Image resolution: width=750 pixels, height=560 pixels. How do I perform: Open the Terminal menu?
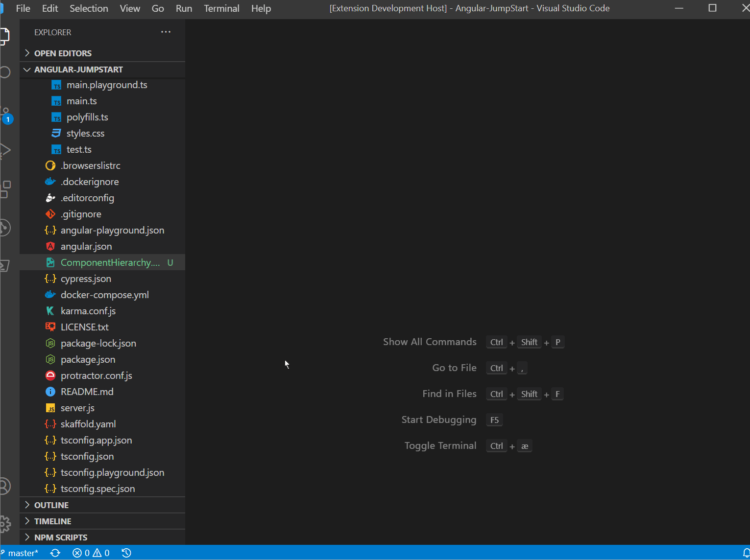click(221, 8)
